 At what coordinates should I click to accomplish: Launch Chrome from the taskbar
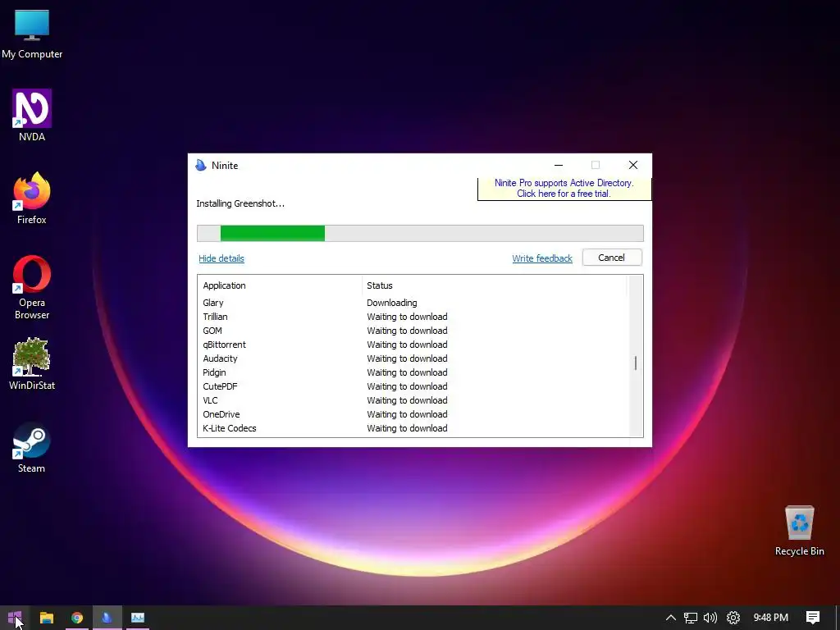(77, 618)
